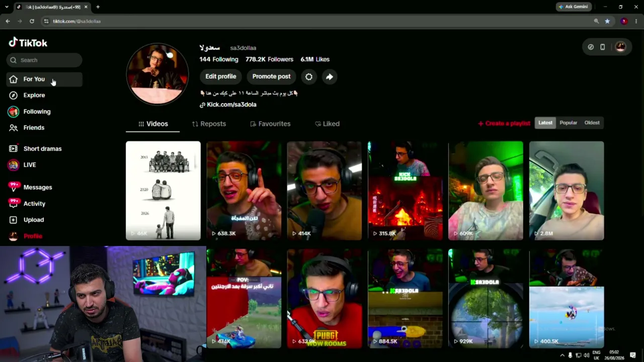Click the microphone tray icon
Image resolution: width=644 pixels, height=362 pixels.
(x=570, y=355)
